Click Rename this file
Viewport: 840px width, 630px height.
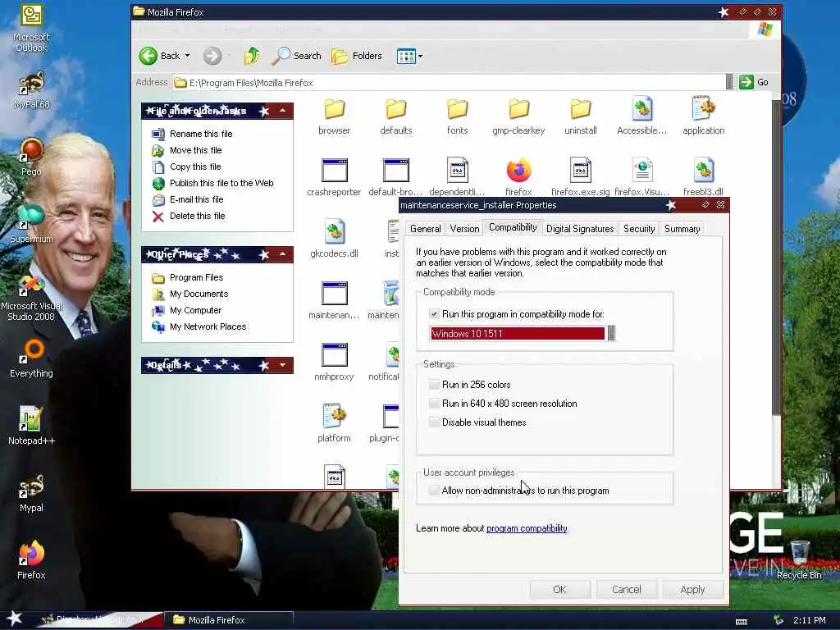point(201,134)
